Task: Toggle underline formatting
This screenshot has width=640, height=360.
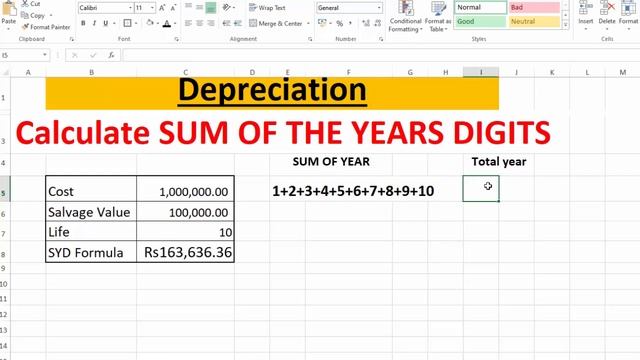Action: [x=105, y=23]
